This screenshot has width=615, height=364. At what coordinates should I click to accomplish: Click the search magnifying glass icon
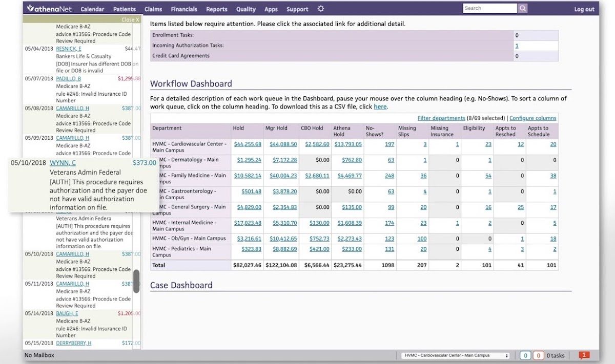click(x=522, y=8)
